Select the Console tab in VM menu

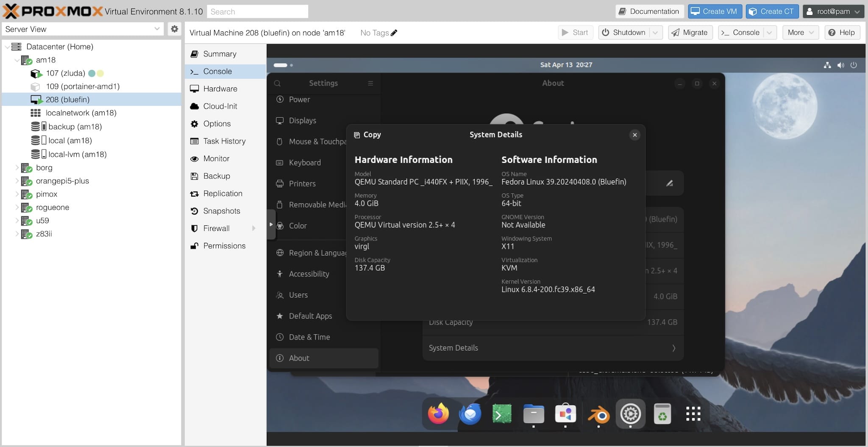click(x=225, y=71)
